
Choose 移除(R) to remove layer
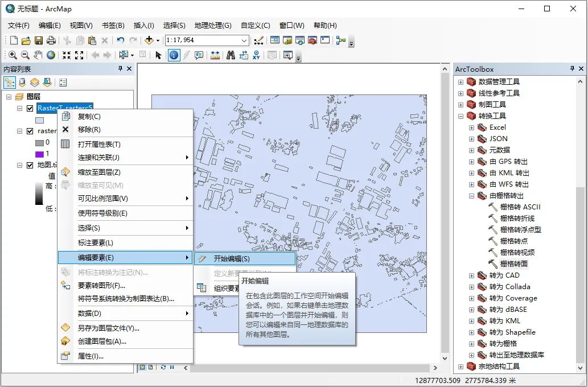click(x=125, y=129)
